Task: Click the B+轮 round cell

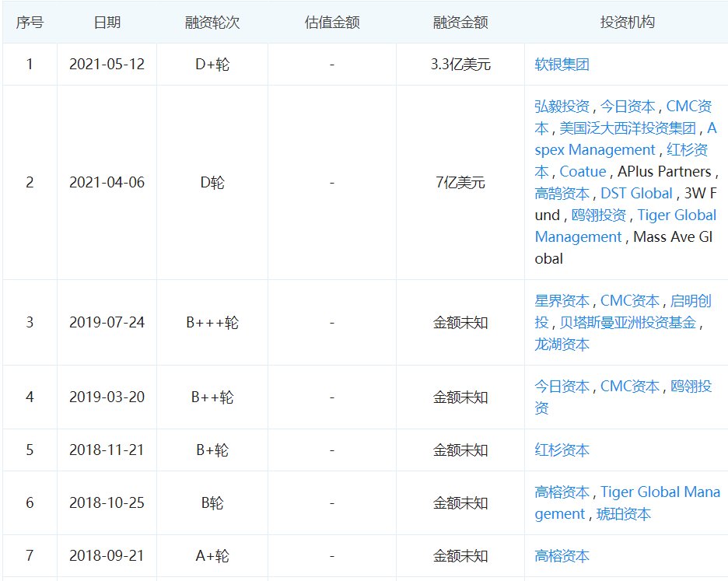Action: pyautogui.click(x=212, y=450)
